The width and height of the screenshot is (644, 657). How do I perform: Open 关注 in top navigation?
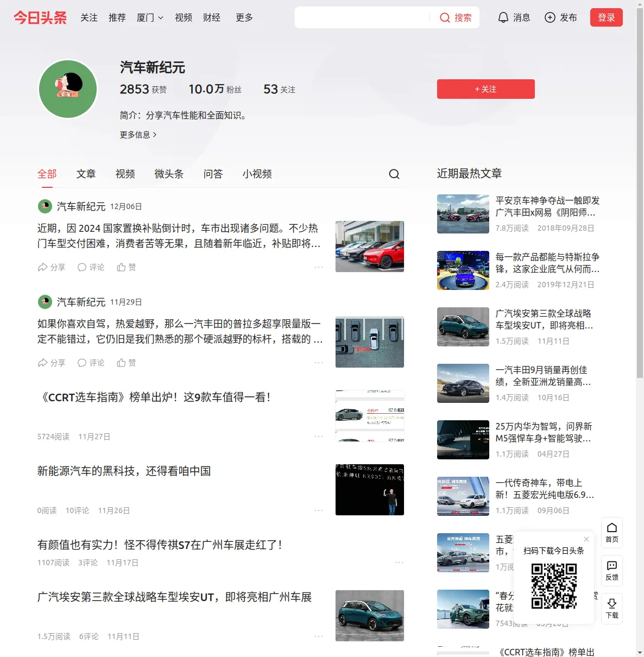(89, 17)
